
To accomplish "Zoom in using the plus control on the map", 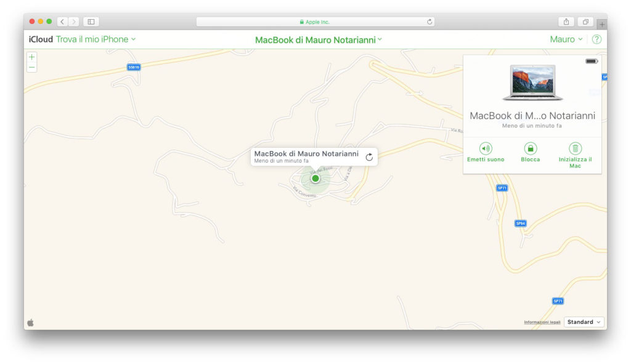I will 31,57.
